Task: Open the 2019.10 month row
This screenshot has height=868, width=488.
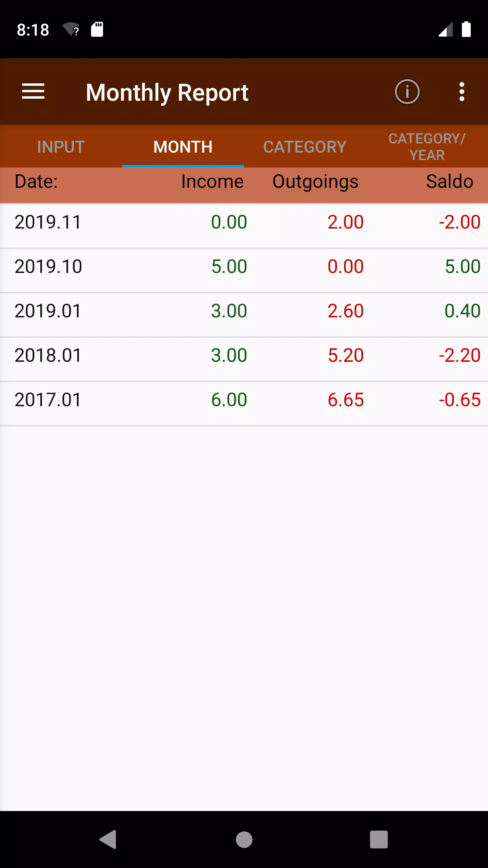Action: click(244, 270)
